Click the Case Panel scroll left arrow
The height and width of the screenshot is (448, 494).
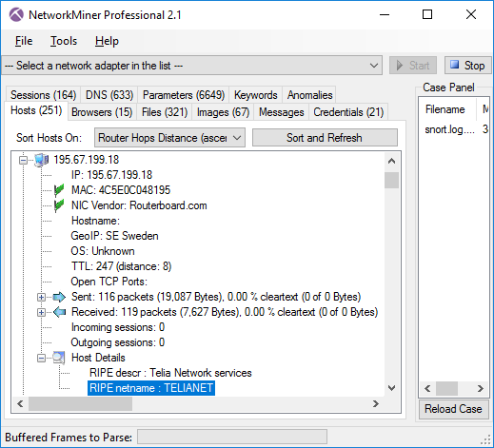[x=427, y=388]
